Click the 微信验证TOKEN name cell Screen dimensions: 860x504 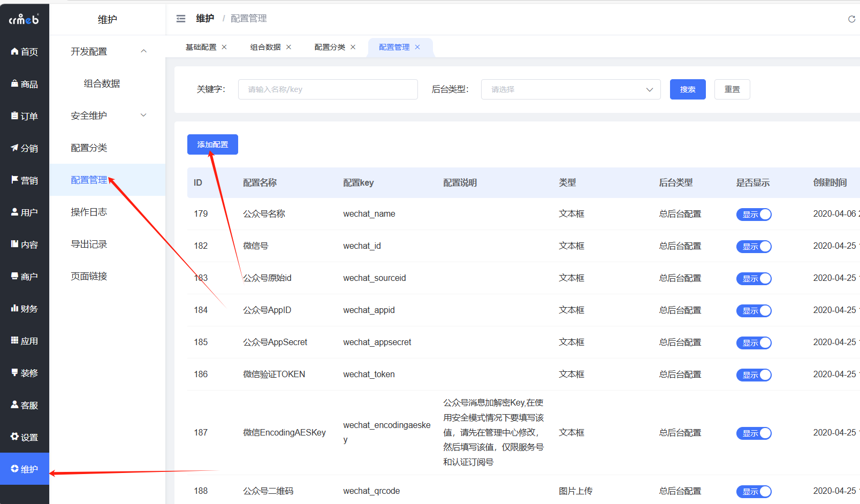[274, 375]
